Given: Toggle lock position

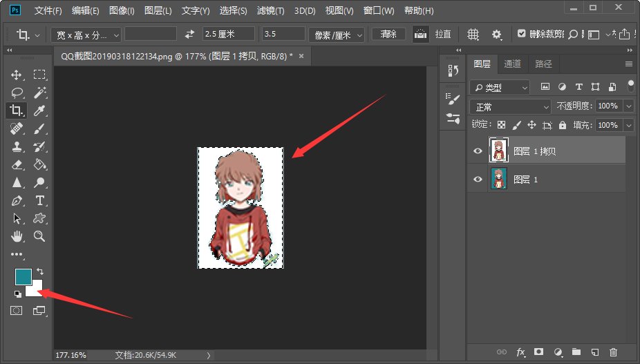Looking at the screenshot, I should pyautogui.click(x=531, y=125).
